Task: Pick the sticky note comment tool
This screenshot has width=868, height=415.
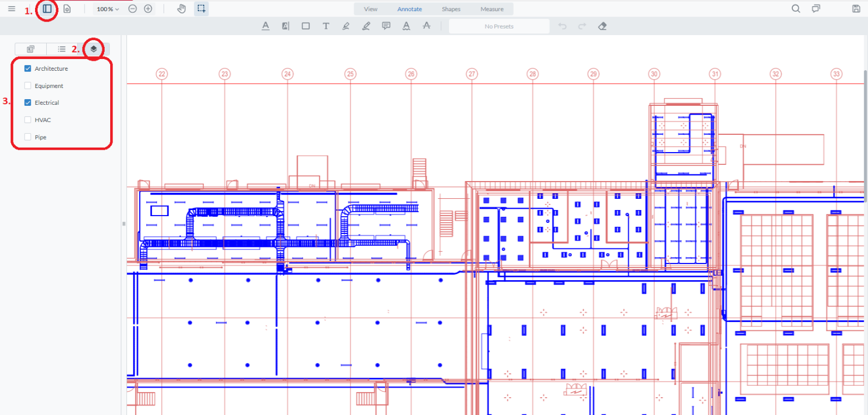Action: [386, 26]
